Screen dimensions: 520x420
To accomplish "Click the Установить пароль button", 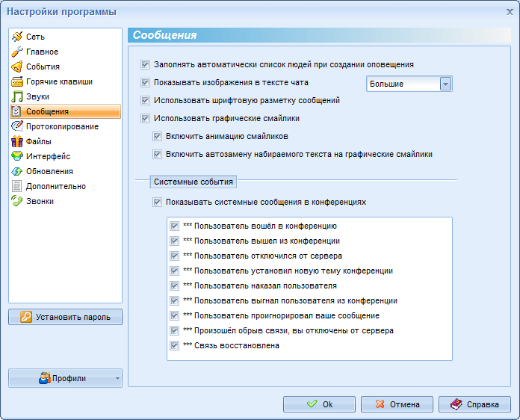I will (66, 317).
